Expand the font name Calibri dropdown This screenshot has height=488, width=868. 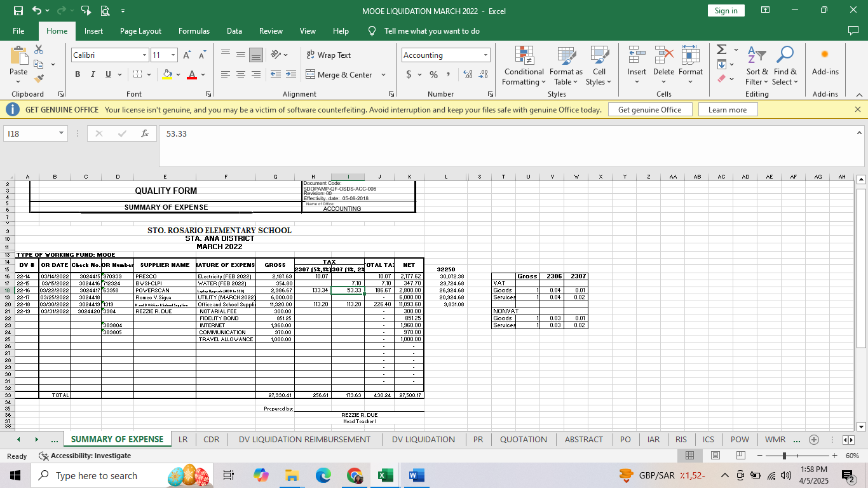pos(144,55)
